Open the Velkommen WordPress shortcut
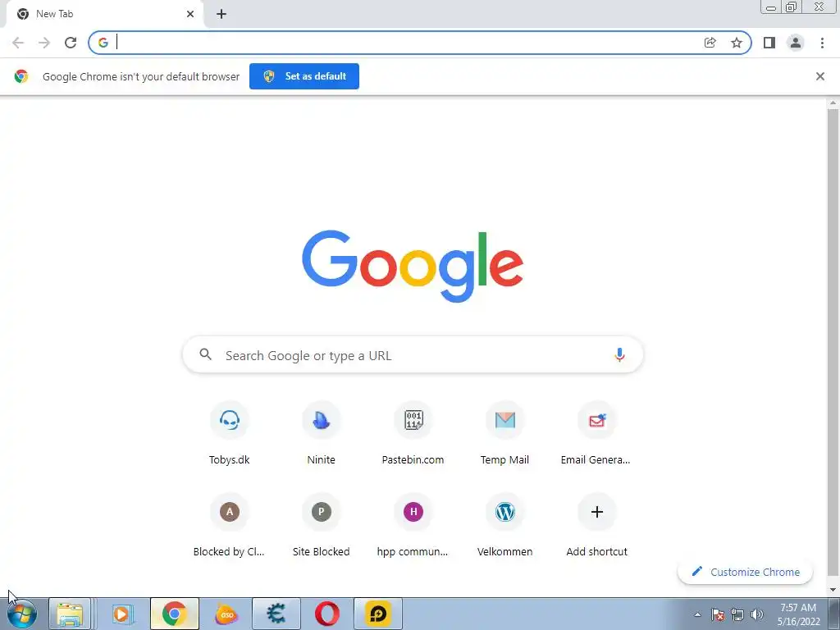Screen dimensions: 840x630 coord(504,525)
